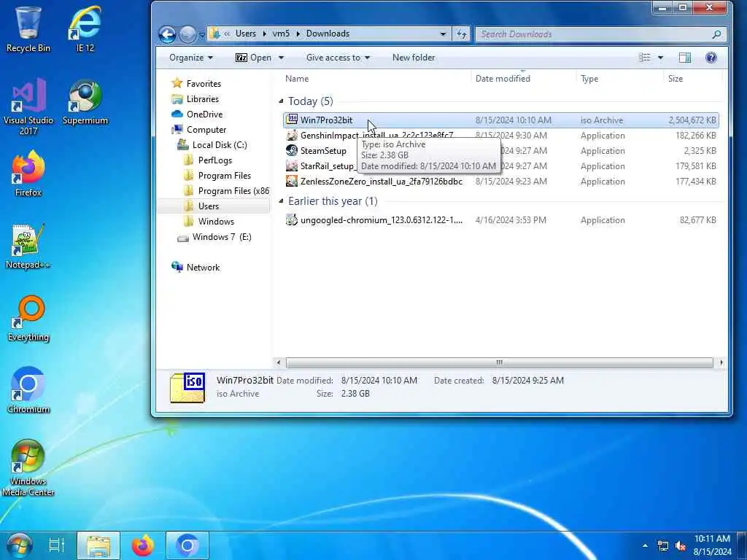Viewport: 747px width, 560px height.
Task: Open the Everything search shortcut
Action: [x=28, y=318]
